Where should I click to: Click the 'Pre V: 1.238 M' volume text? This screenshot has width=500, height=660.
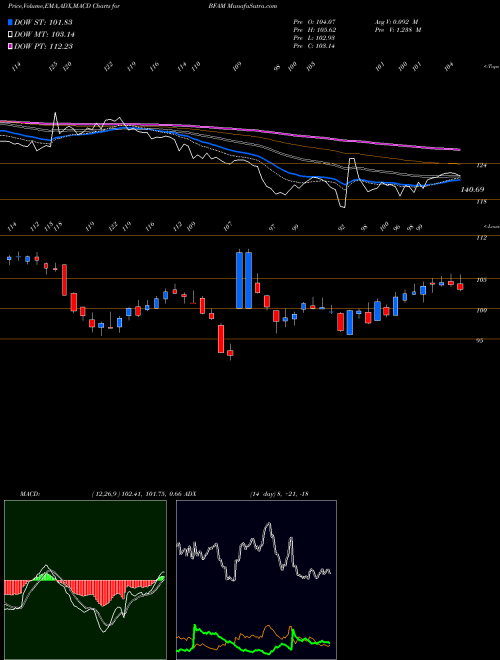tap(398, 30)
